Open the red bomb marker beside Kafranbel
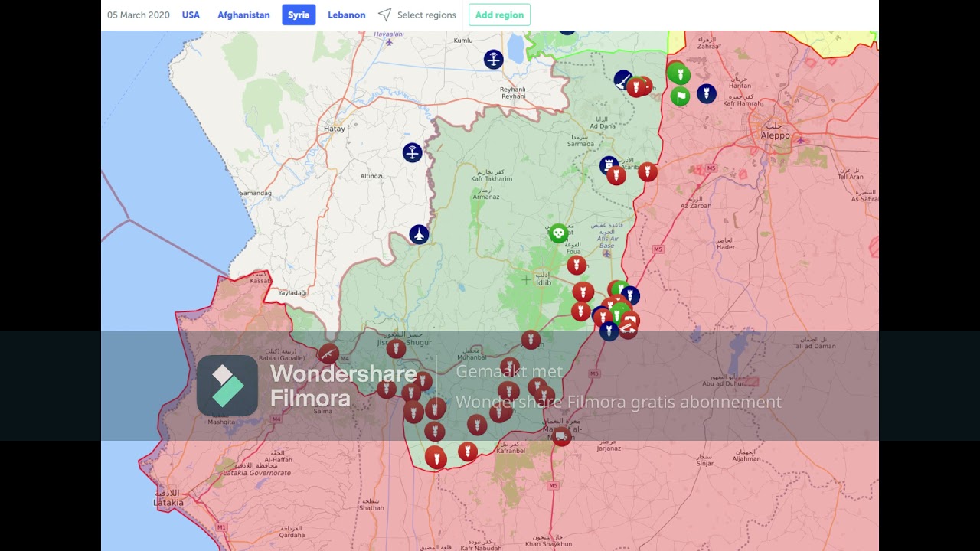 click(468, 452)
